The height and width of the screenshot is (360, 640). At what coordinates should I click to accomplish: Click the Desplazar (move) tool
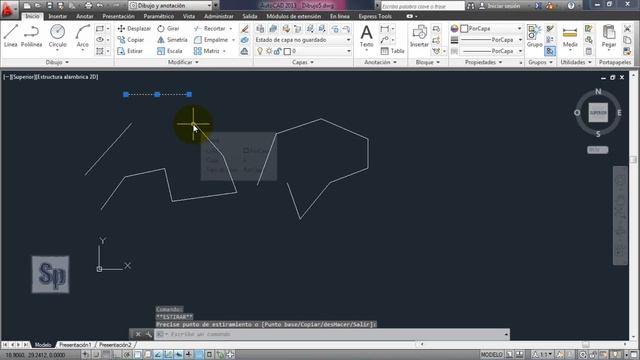134,29
